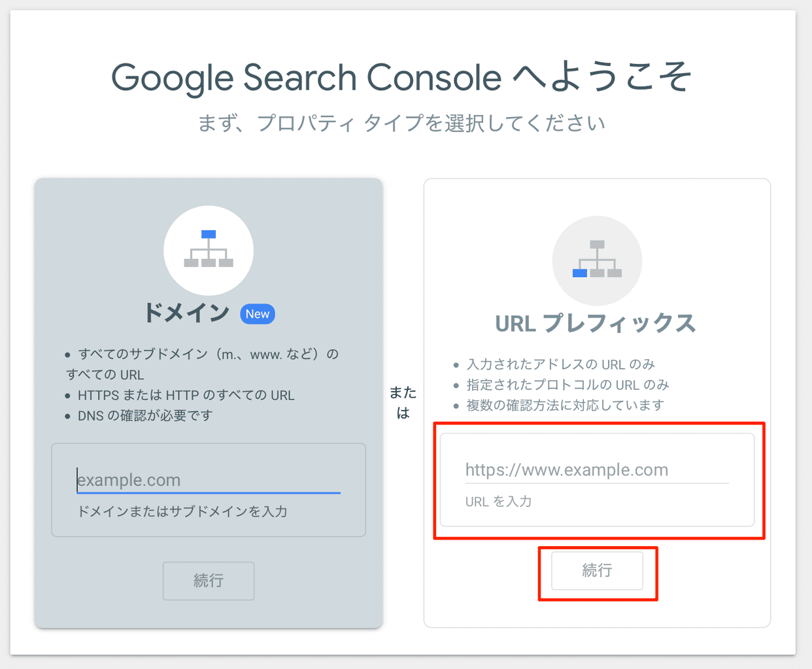Click the または divider text
The image size is (812, 669).
coord(403,402)
